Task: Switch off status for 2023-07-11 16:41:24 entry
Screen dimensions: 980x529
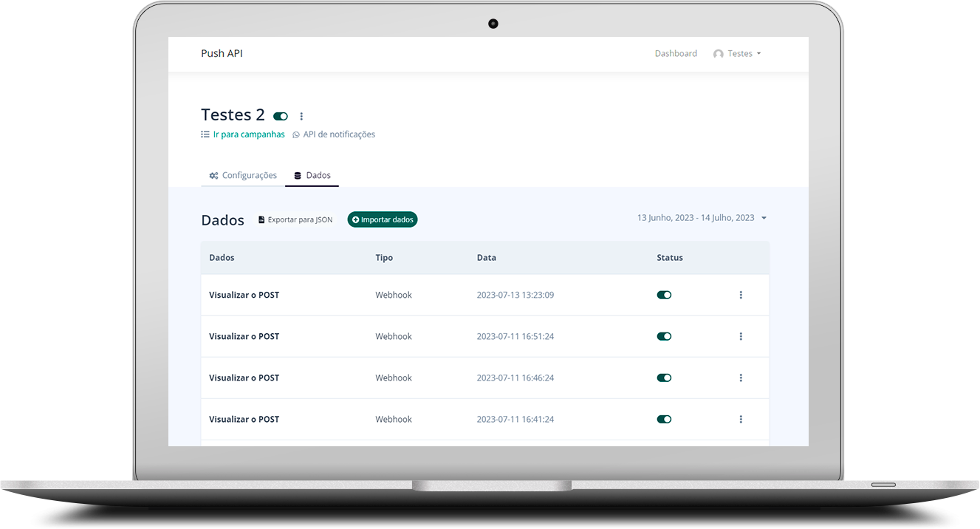Action: tap(664, 419)
